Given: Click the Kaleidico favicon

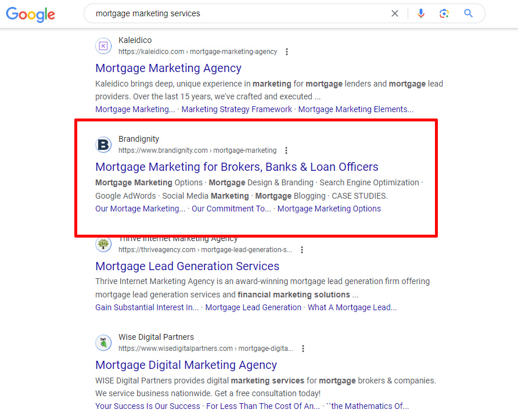Looking at the screenshot, I should [103, 46].
